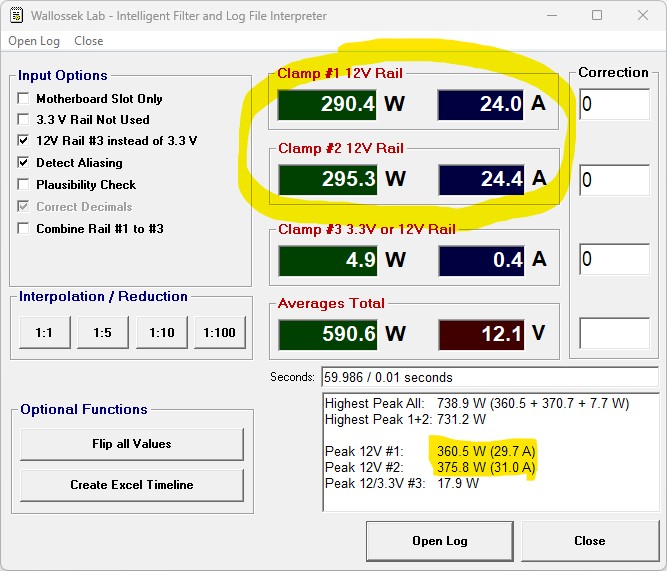
Task: Click the Clamp #1 24.0 A readout
Action: [481, 104]
